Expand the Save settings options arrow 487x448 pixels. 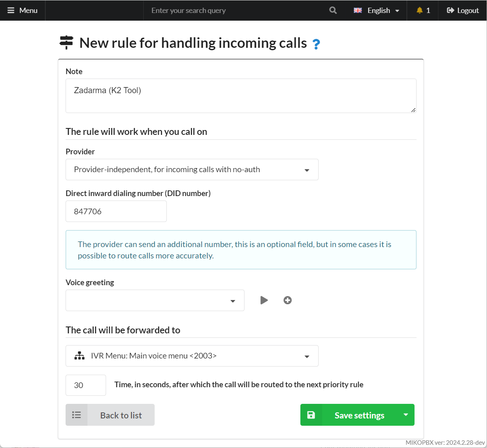tap(406, 415)
